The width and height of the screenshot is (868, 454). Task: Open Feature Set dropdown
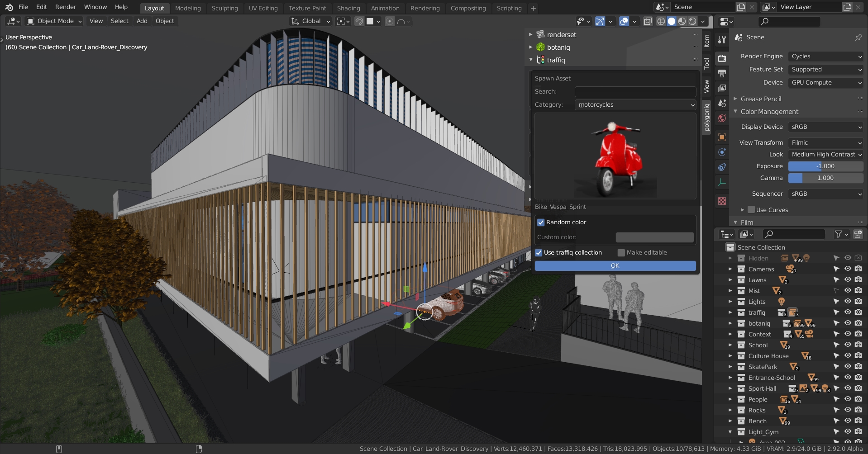(825, 69)
